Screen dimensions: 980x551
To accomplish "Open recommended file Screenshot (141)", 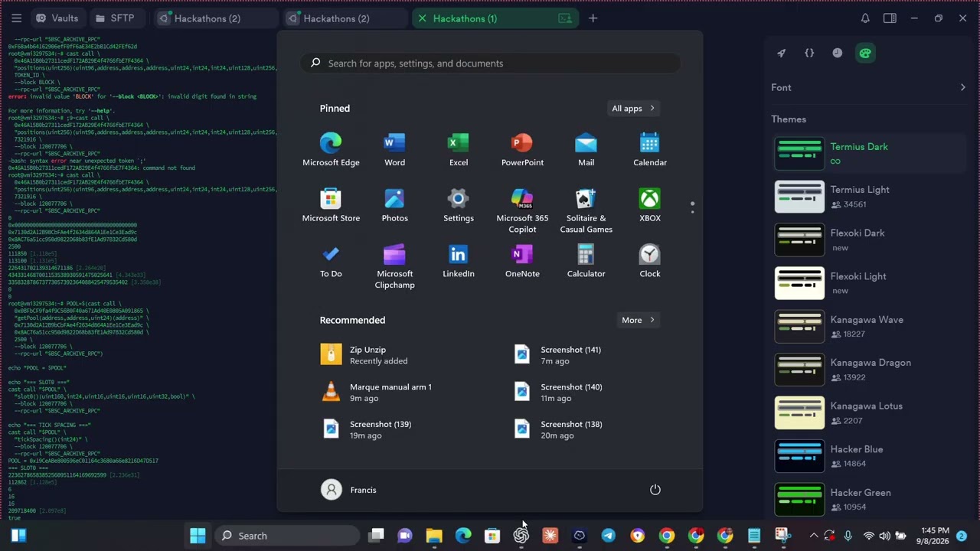I will click(x=558, y=355).
